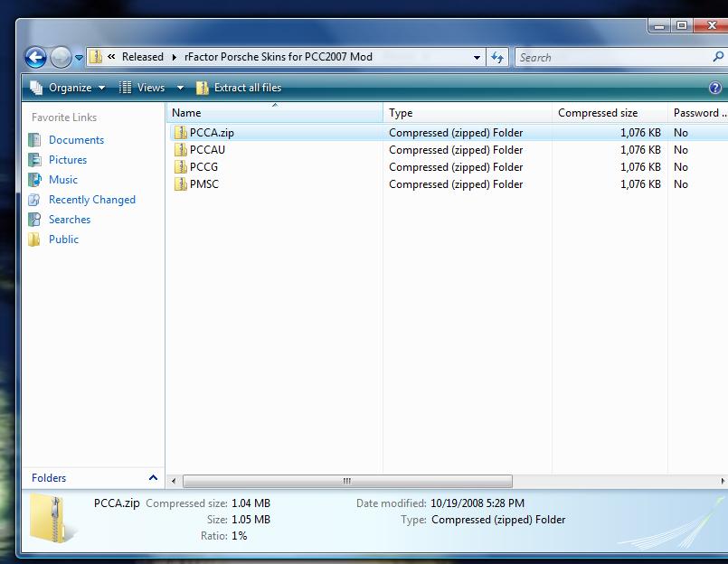The height and width of the screenshot is (564, 728).
Task: Open Pictures favorite link
Action: click(68, 160)
